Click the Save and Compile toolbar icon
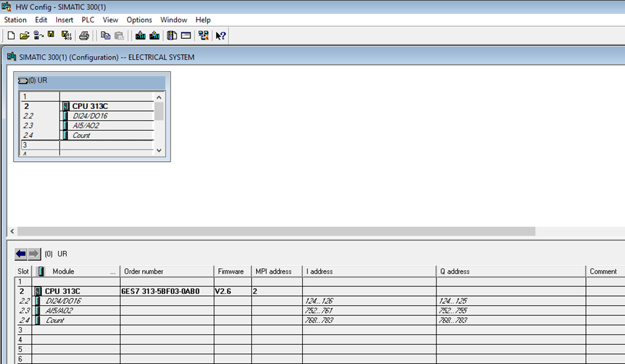625x364 pixels. [x=65, y=36]
